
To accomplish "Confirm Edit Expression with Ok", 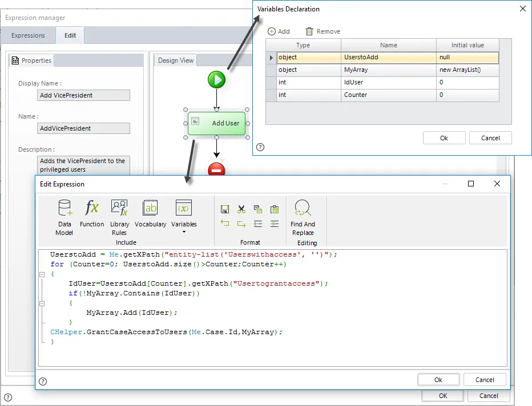I will click(x=438, y=380).
